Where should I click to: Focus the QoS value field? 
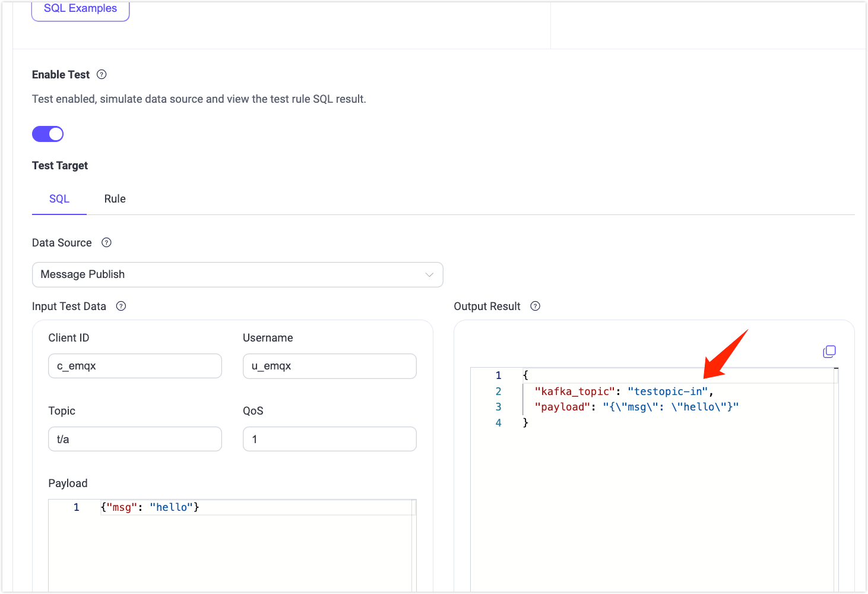pos(330,439)
